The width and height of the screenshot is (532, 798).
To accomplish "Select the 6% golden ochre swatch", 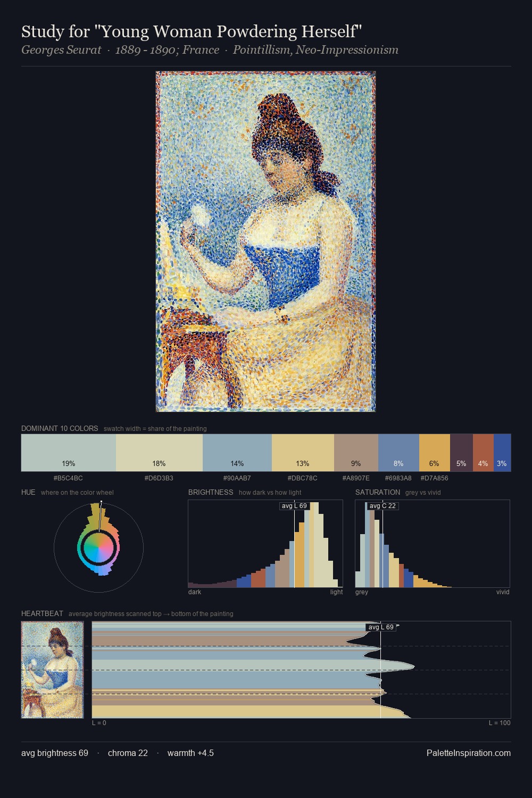I will pyautogui.click(x=435, y=453).
